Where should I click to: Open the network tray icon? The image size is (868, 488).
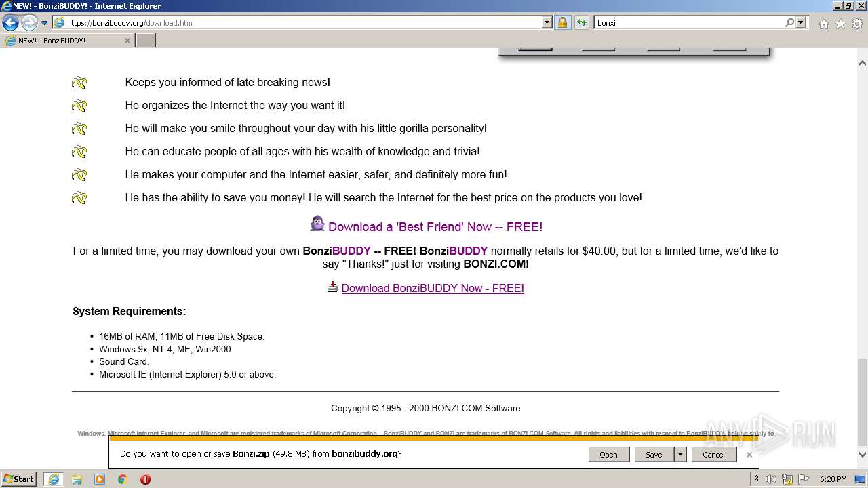coord(788,479)
